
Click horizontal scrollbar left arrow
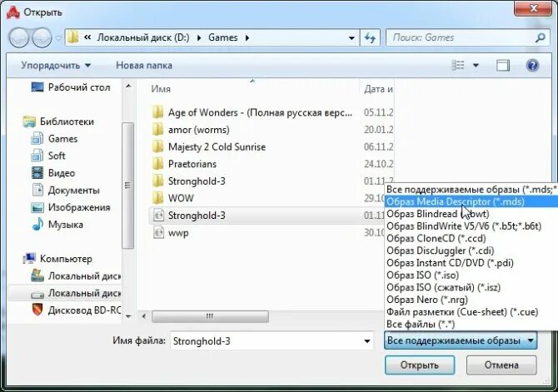(144, 316)
